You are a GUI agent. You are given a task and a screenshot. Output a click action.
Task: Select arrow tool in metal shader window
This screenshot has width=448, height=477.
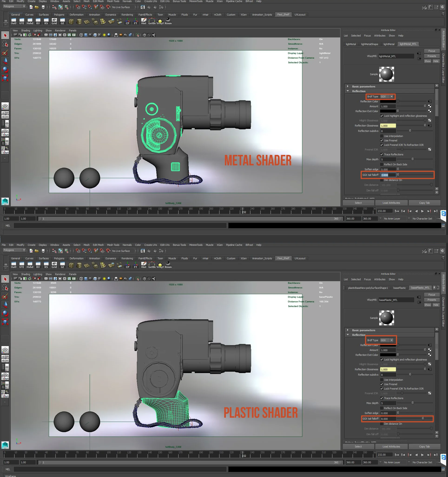pos(5,35)
